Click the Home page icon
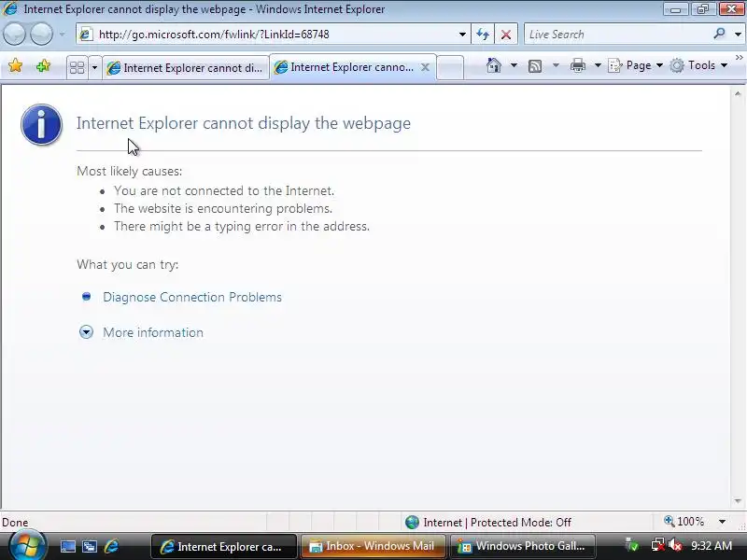Screen dimensions: 747x560 coord(494,65)
